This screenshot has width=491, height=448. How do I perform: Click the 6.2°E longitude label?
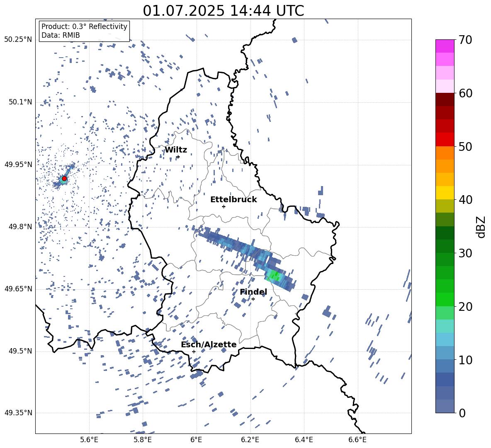coord(250,440)
